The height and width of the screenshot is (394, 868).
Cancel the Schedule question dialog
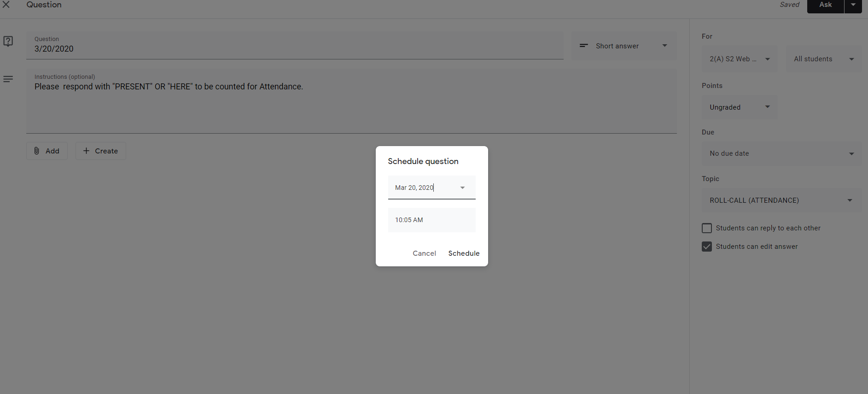(x=424, y=253)
